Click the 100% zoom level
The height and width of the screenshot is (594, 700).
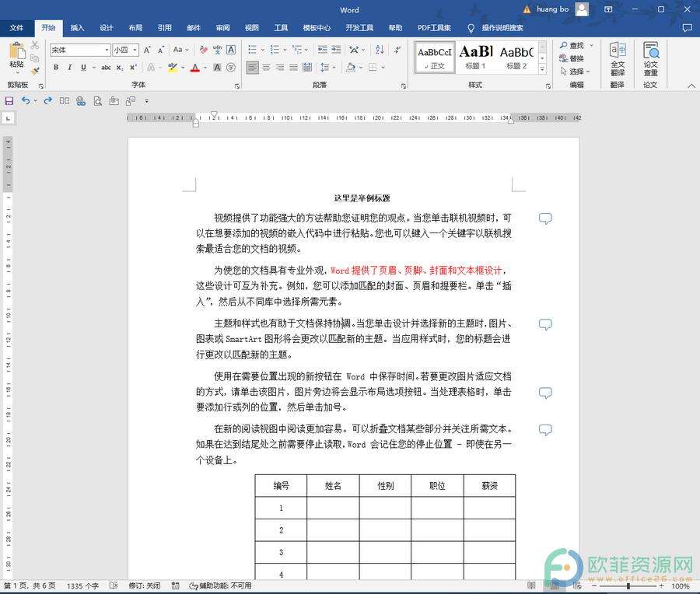[x=681, y=586]
